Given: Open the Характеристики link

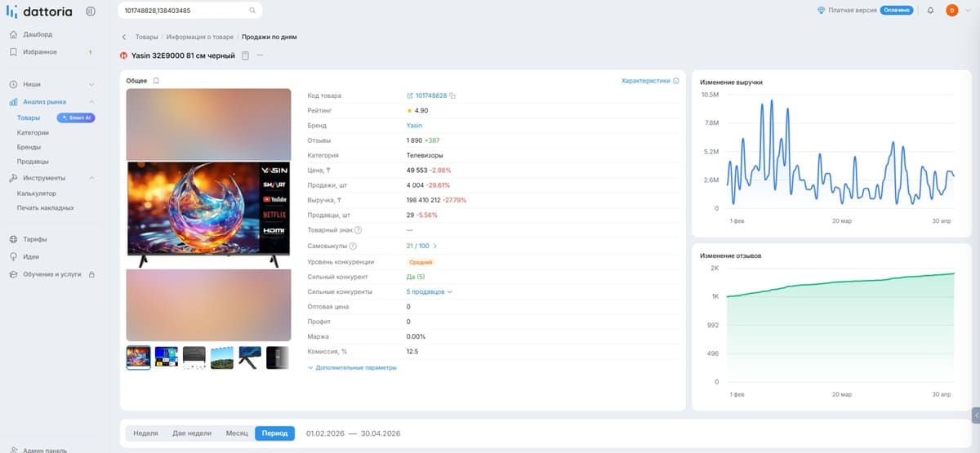Looking at the screenshot, I should click(x=645, y=81).
